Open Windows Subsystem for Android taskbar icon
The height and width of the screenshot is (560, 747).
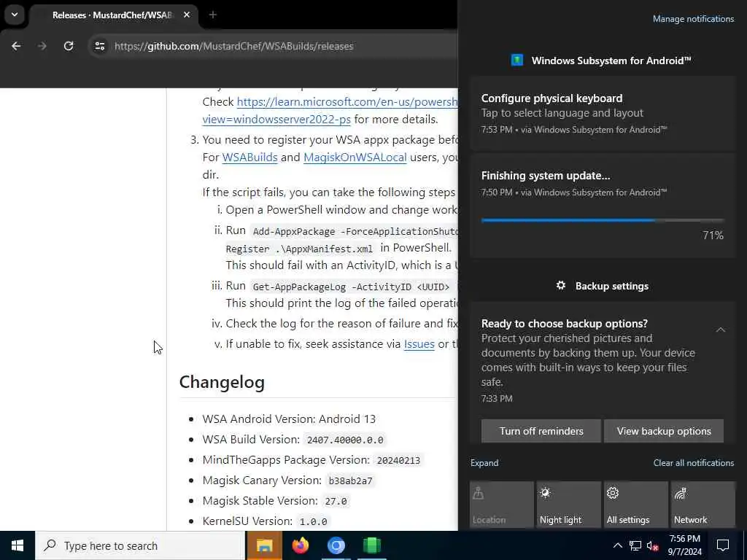371,545
